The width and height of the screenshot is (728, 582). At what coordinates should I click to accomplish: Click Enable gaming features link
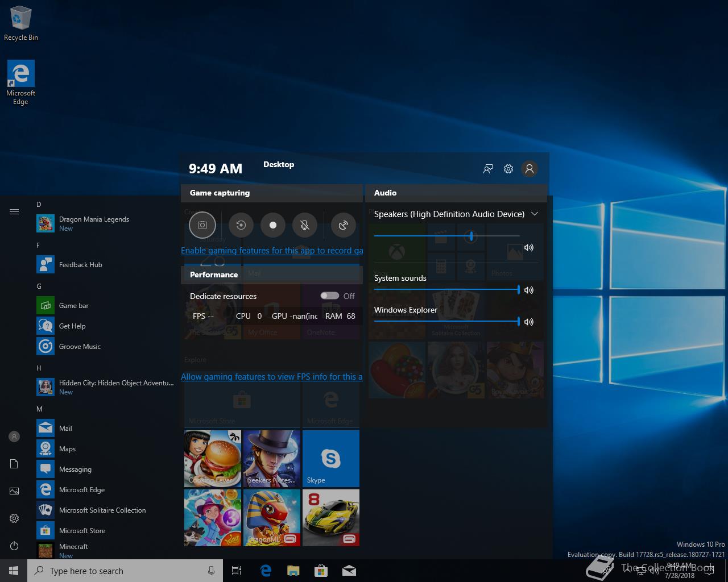272,251
